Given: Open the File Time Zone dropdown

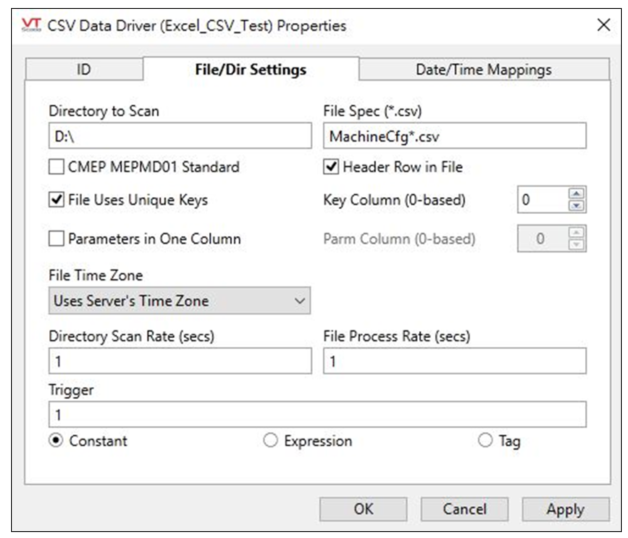Looking at the screenshot, I should (x=179, y=300).
